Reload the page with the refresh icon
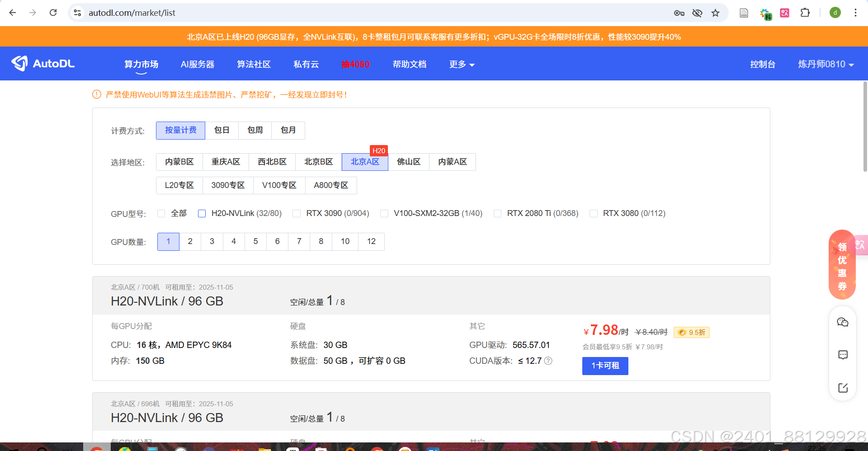 pyautogui.click(x=53, y=13)
